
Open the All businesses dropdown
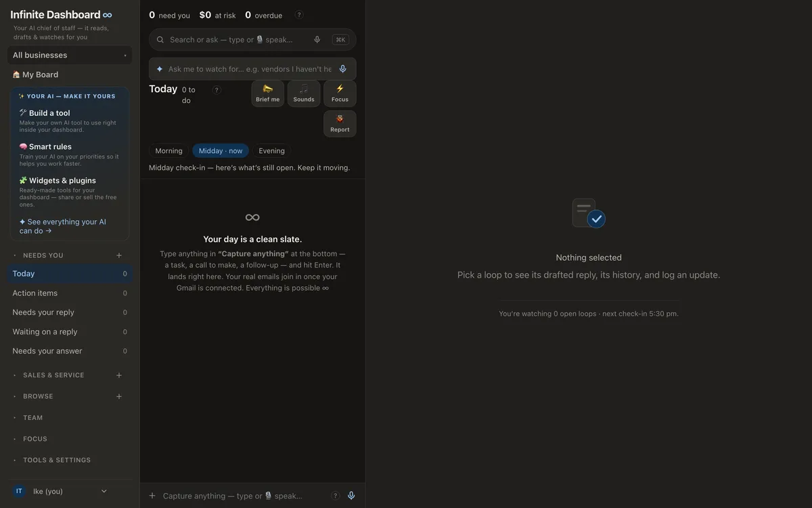click(70, 55)
